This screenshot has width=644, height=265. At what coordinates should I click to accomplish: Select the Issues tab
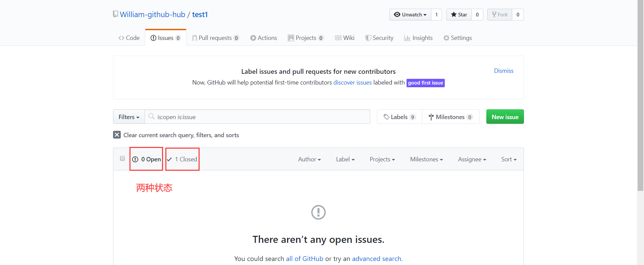[x=166, y=38]
